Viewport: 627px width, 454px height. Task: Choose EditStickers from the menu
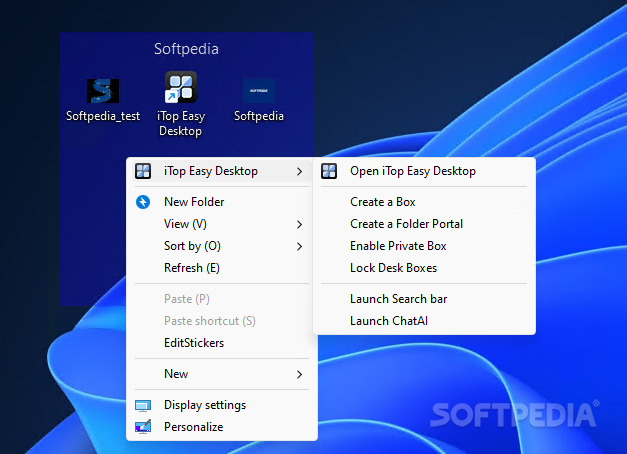(222, 343)
